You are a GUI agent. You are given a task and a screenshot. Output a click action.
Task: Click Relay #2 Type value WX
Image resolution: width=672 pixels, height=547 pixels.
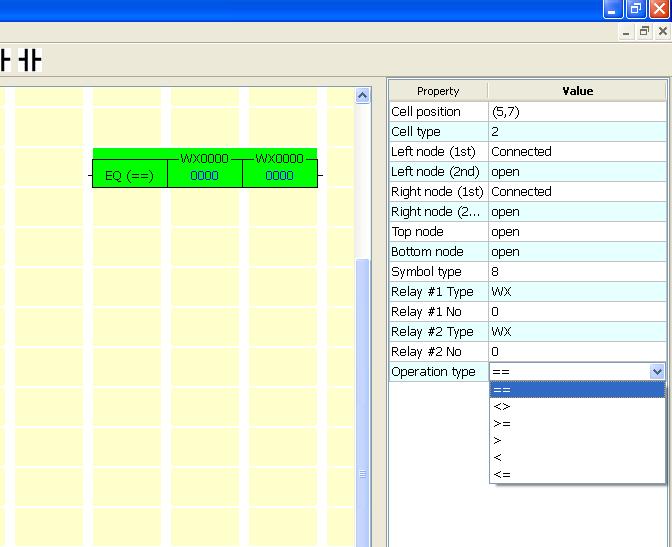(x=577, y=331)
